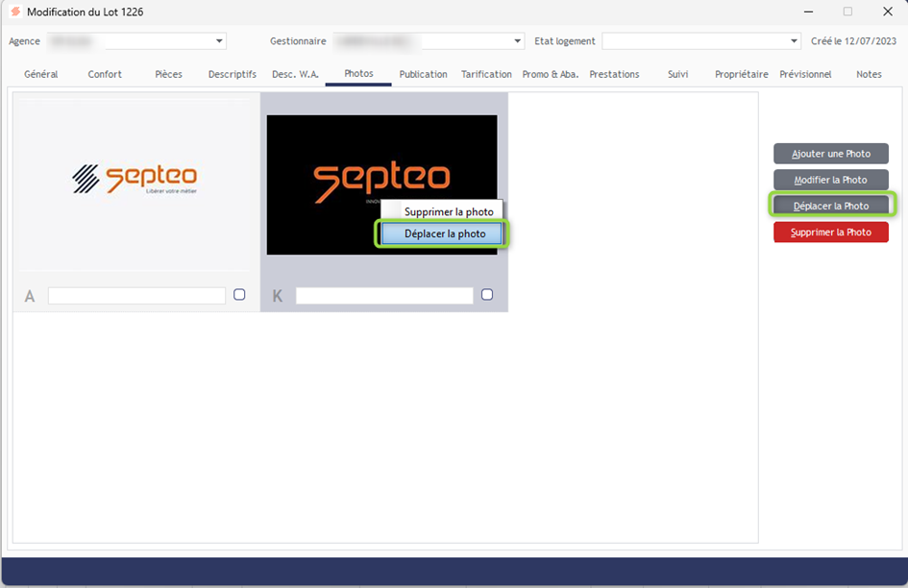Screen dimensions: 908x588
Task: Choose Supprimer la photo in context menu
Action: pyautogui.click(x=448, y=211)
